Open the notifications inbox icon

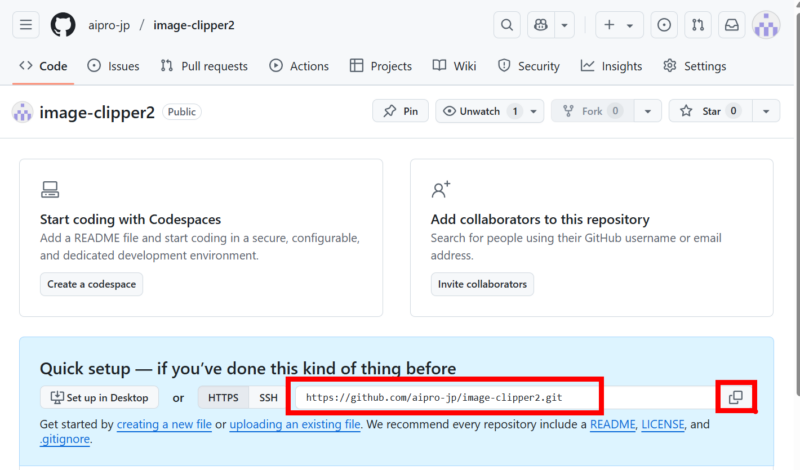click(732, 24)
